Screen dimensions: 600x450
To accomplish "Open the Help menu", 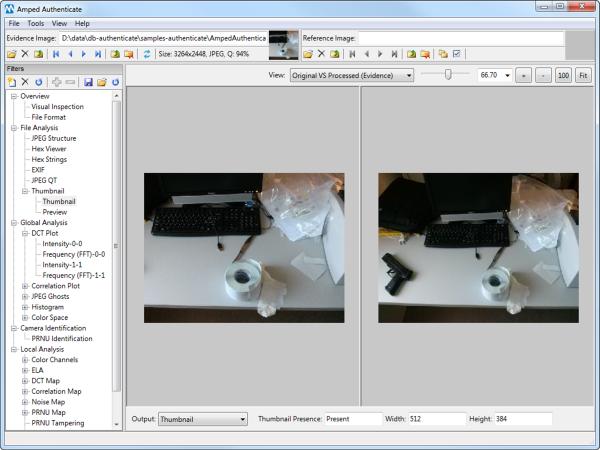I will [x=82, y=22].
